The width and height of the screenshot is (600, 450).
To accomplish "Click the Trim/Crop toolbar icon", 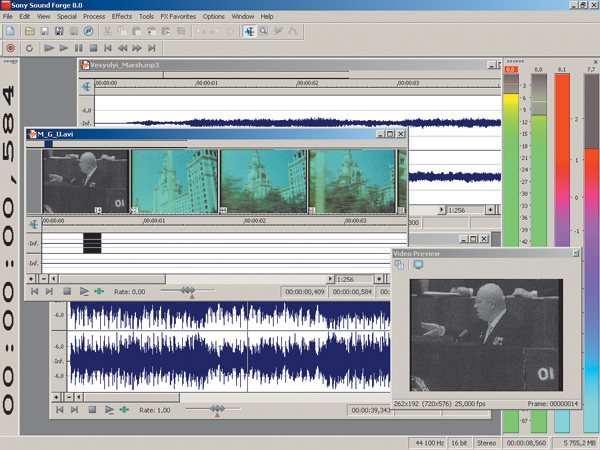I will click(181, 31).
